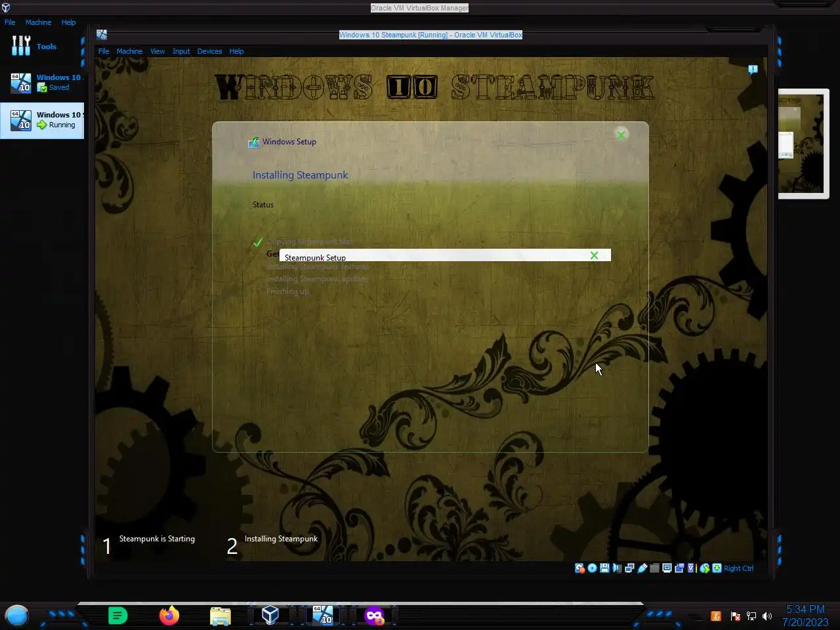The width and height of the screenshot is (840, 630).
Task: Click the VM window title bar icon
Action: (102, 35)
